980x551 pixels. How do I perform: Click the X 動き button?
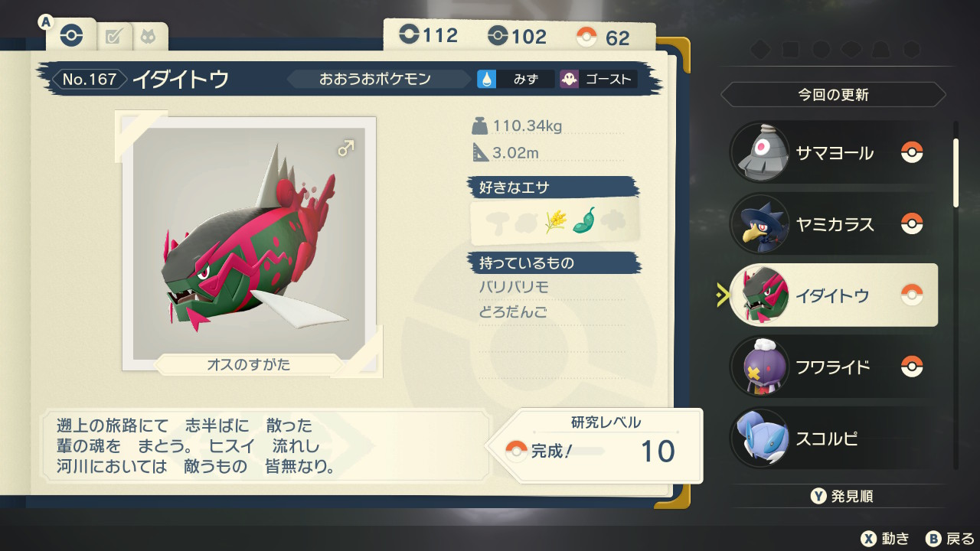click(884, 539)
